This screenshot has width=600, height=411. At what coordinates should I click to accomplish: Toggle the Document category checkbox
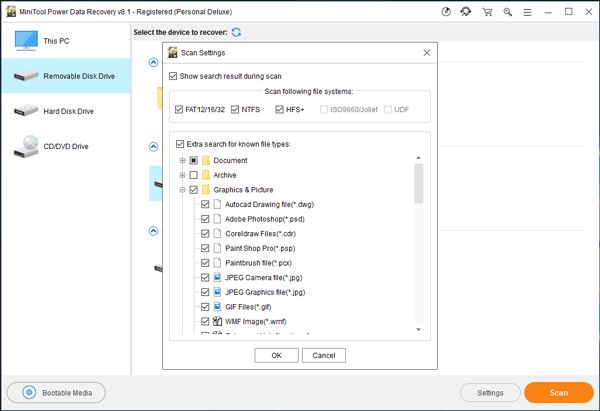(194, 160)
